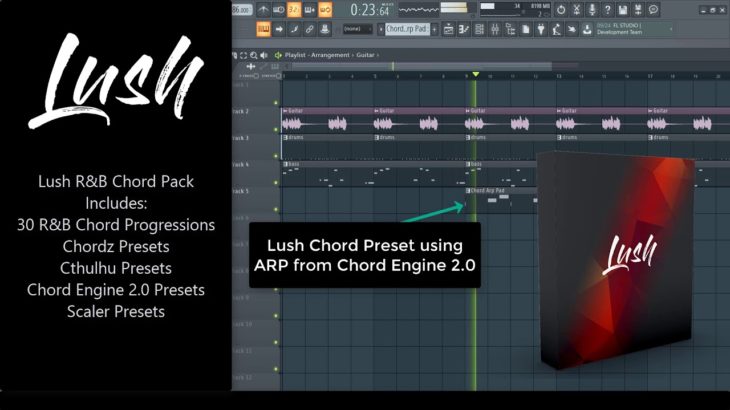Open the project picker page icon
This screenshot has width=730, height=410.
pos(526,29)
